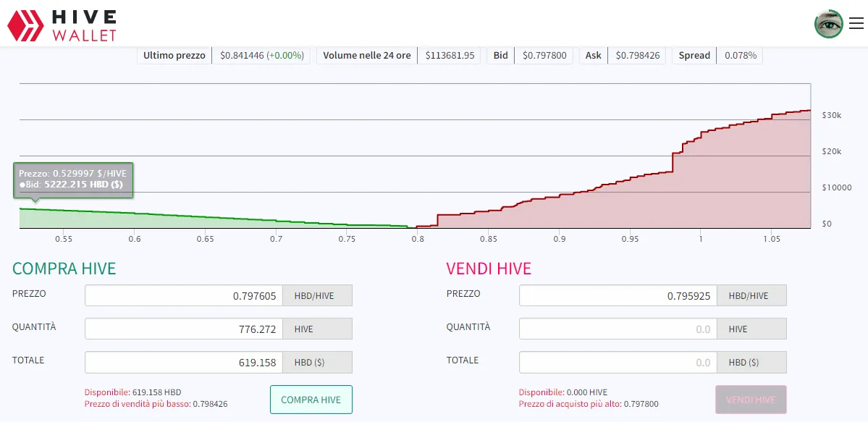Click the HIVE unit label in sell quantity

[x=751, y=329]
